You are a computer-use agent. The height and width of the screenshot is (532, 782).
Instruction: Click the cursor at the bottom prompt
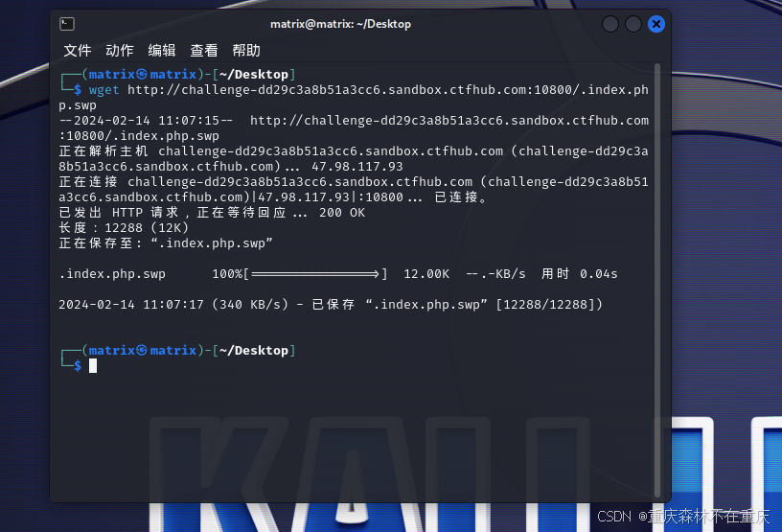(93, 366)
